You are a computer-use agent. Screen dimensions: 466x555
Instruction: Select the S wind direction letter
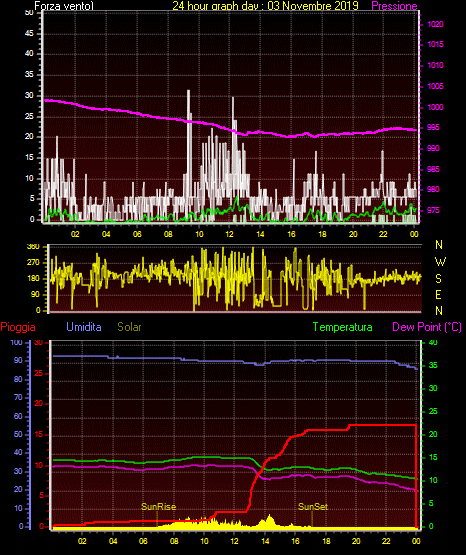pos(438,279)
